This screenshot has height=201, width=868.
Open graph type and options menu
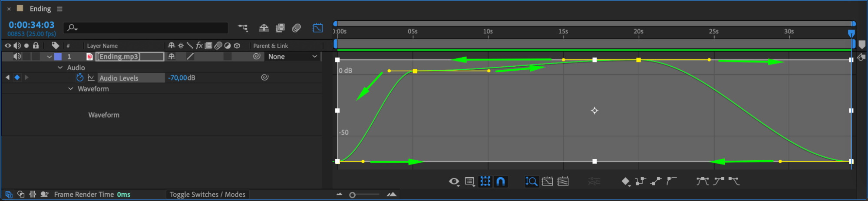tap(469, 182)
